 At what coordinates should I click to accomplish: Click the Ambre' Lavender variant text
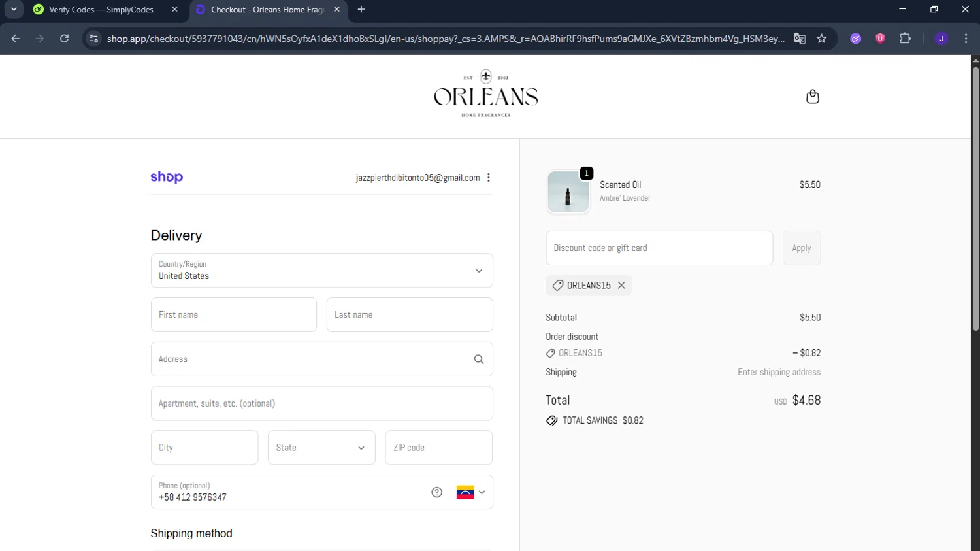click(x=625, y=198)
